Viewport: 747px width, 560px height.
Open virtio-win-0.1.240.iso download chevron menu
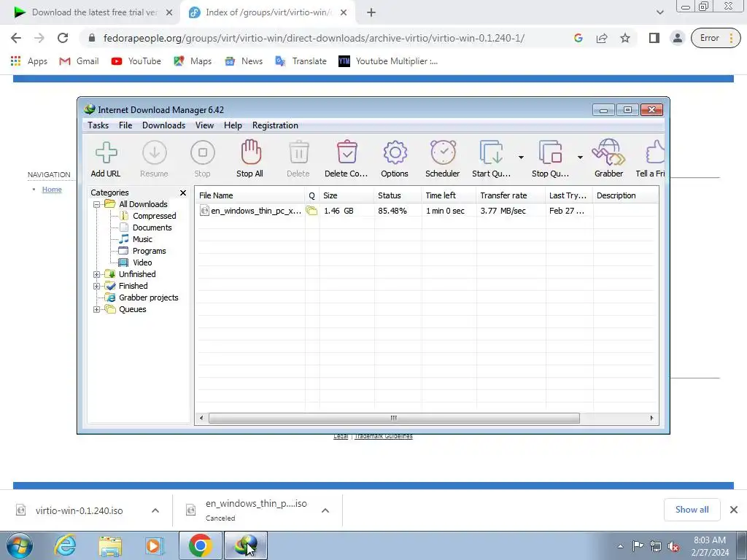(x=155, y=510)
